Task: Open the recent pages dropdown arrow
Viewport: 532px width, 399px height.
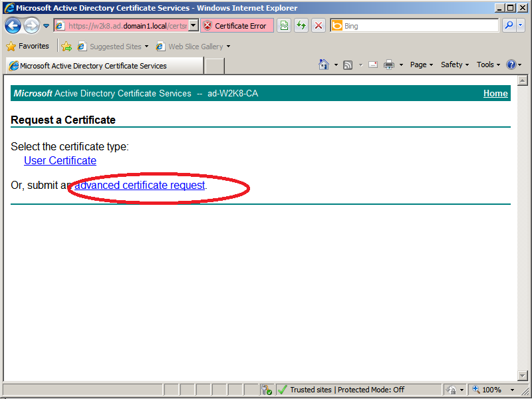Action: [46, 26]
